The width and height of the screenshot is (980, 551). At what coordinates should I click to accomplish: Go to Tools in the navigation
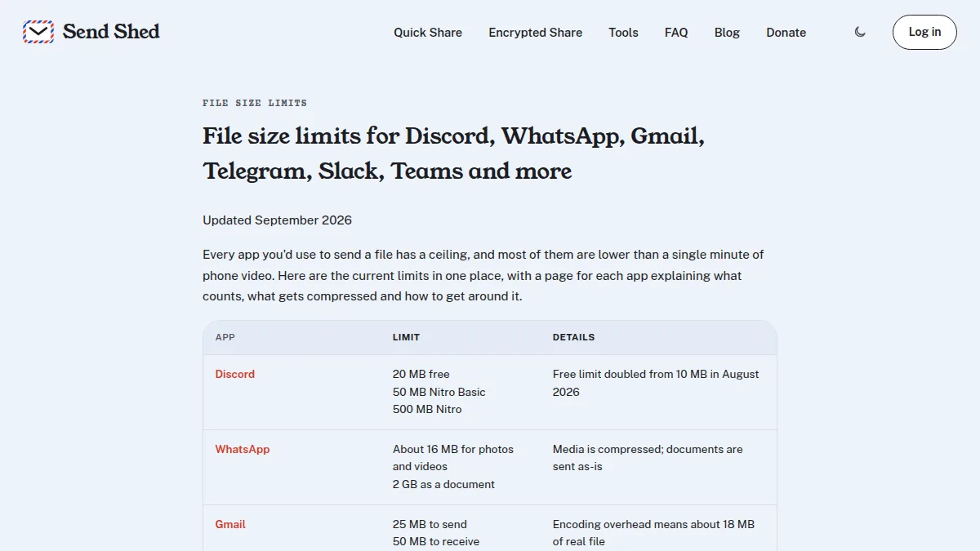point(623,33)
